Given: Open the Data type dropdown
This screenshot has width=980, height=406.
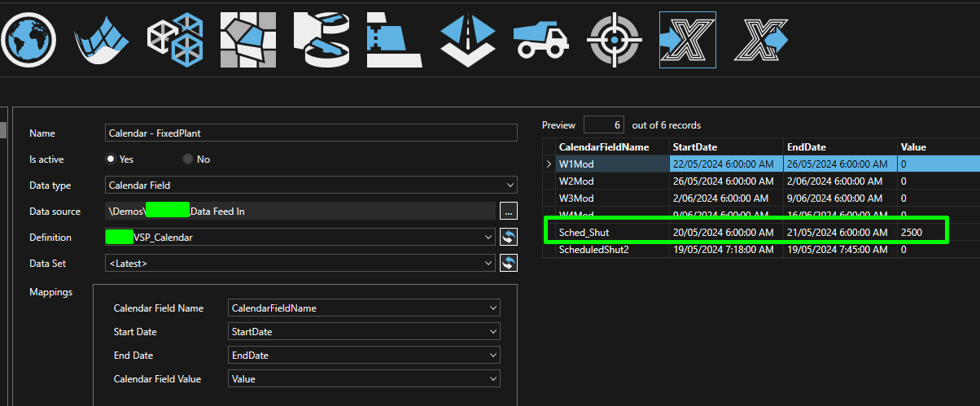Looking at the screenshot, I should click(x=311, y=186).
